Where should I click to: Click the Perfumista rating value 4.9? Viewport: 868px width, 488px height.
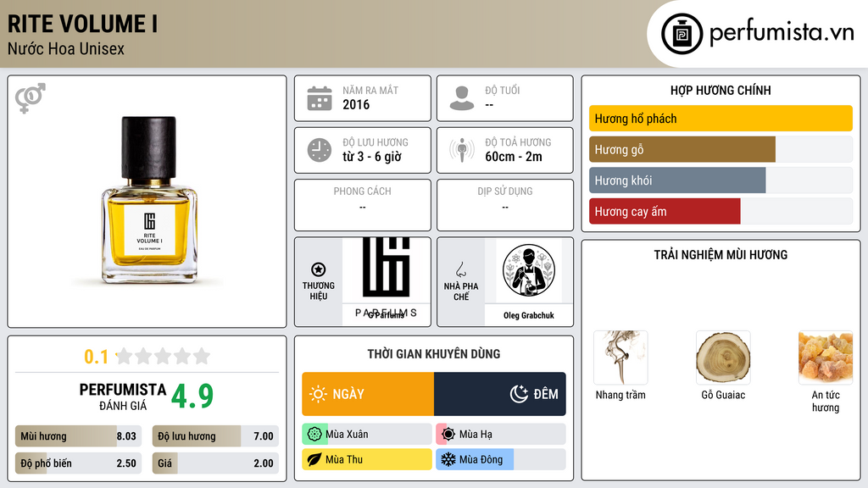point(192,396)
